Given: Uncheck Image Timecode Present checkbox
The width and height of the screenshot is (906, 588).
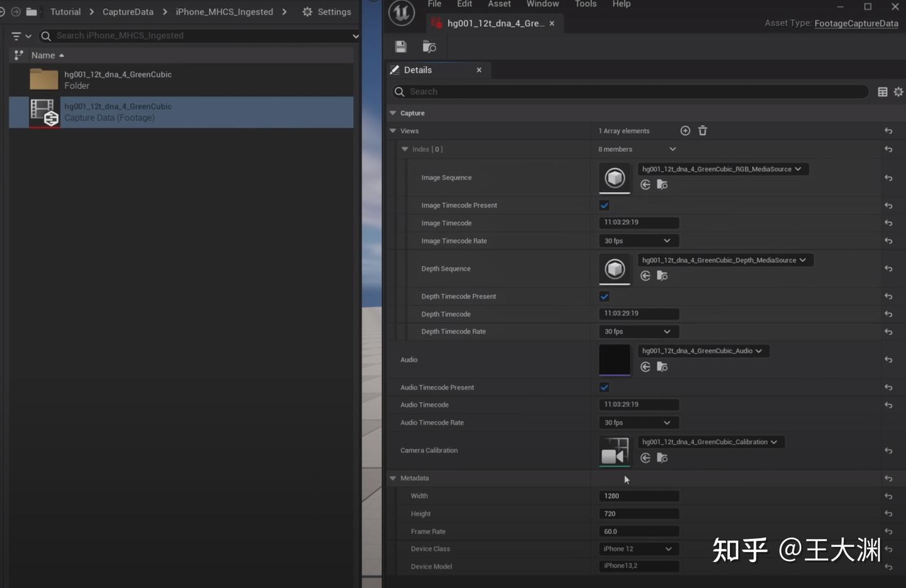Looking at the screenshot, I should 604,206.
